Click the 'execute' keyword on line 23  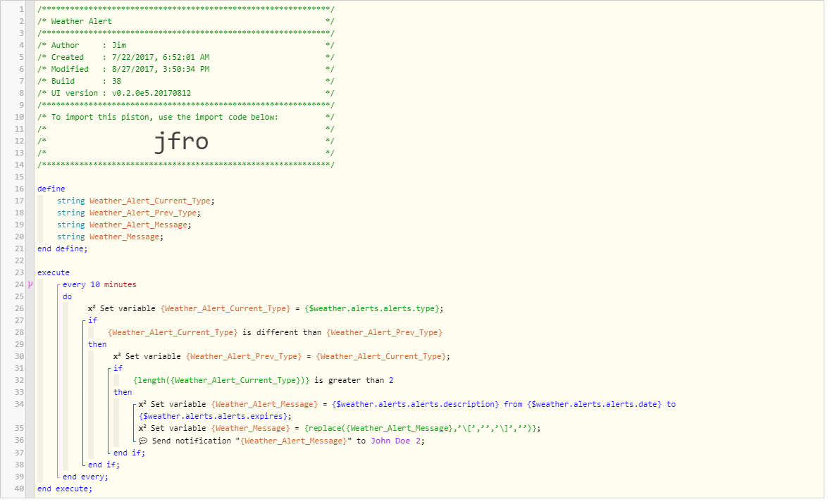coord(54,272)
